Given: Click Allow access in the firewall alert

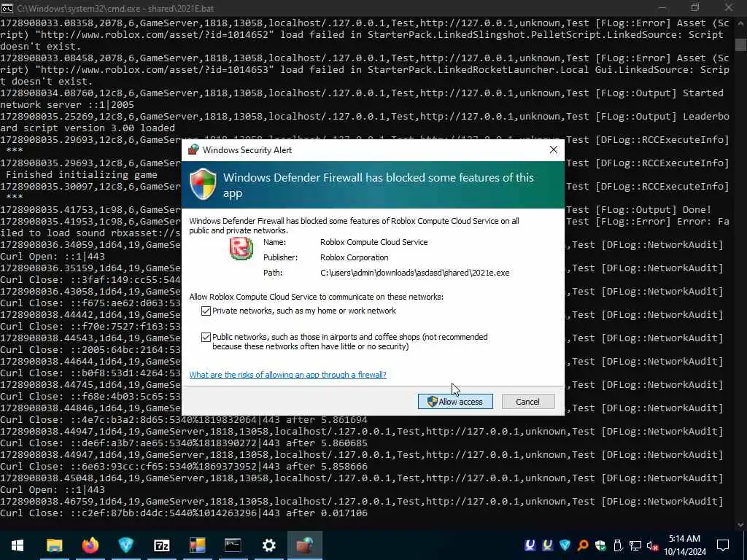Looking at the screenshot, I should click(455, 402).
